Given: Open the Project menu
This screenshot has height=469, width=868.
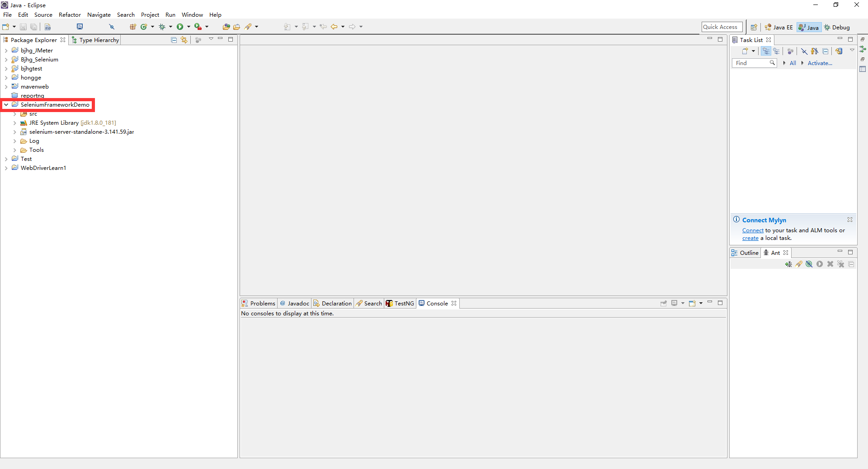Looking at the screenshot, I should click(150, 15).
